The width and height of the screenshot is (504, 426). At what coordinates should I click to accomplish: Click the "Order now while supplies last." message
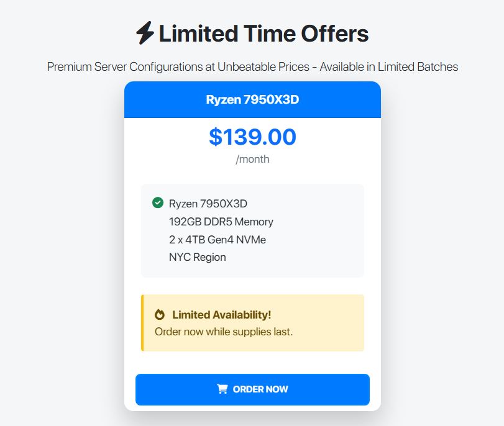coord(224,332)
